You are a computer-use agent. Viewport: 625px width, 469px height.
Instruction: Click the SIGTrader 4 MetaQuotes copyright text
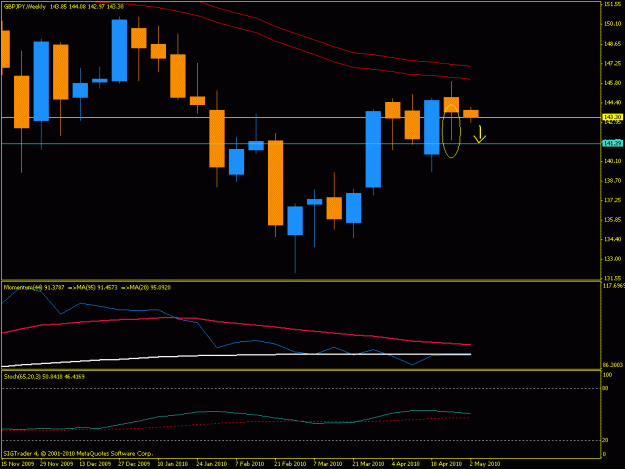click(78, 453)
